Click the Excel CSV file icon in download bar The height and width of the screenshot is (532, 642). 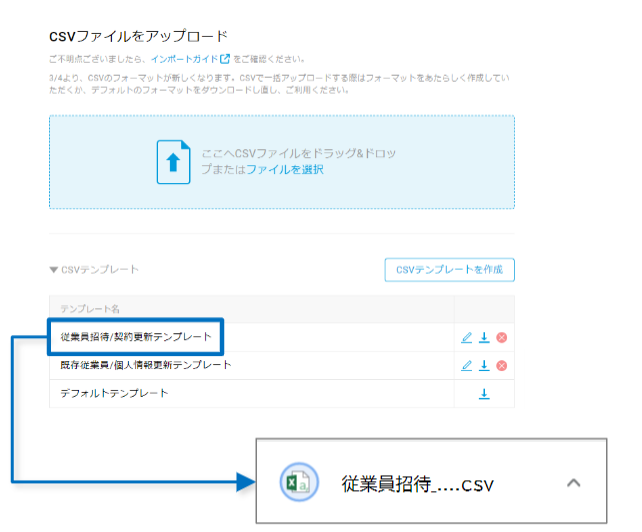pos(299,482)
